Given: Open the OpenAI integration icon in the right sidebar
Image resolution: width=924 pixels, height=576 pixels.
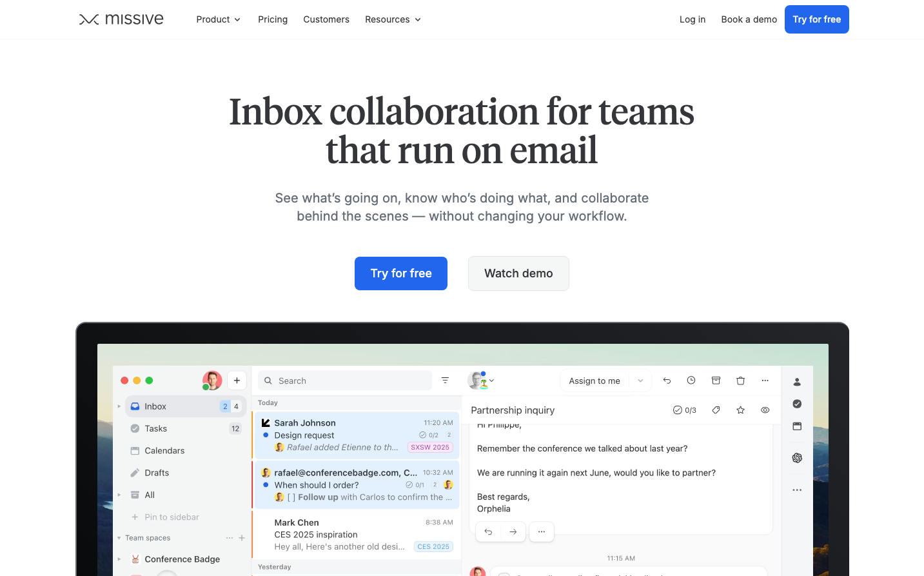Looking at the screenshot, I should tap(797, 458).
